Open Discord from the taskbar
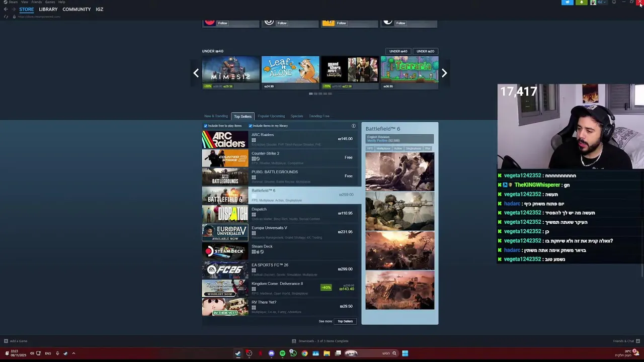The image size is (644, 362). tap(271, 353)
